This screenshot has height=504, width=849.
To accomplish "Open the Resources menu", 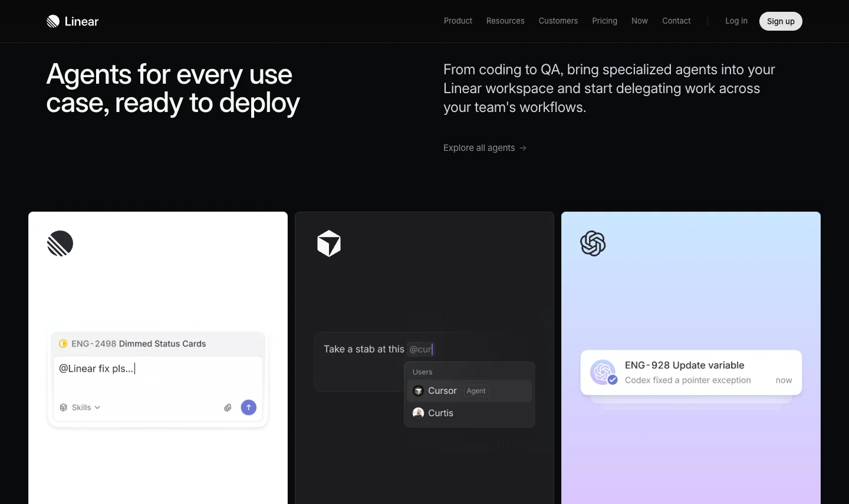I will point(505,21).
